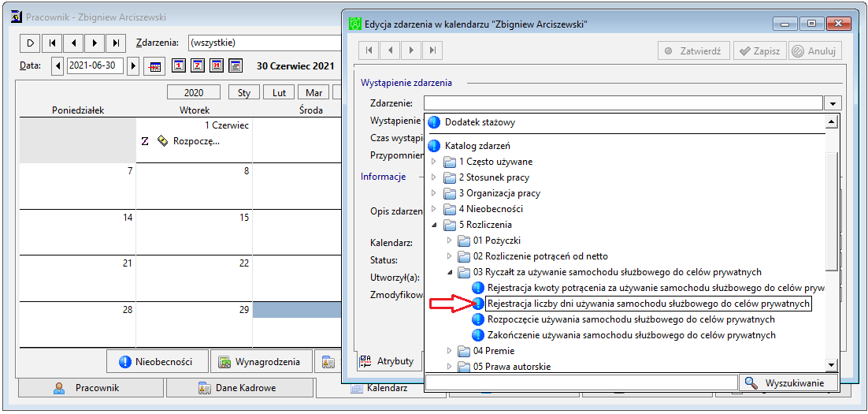The image size is (868, 414).
Task: Expand the 01 Pożyczki folder
Action: pyautogui.click(x=449, y=241)
